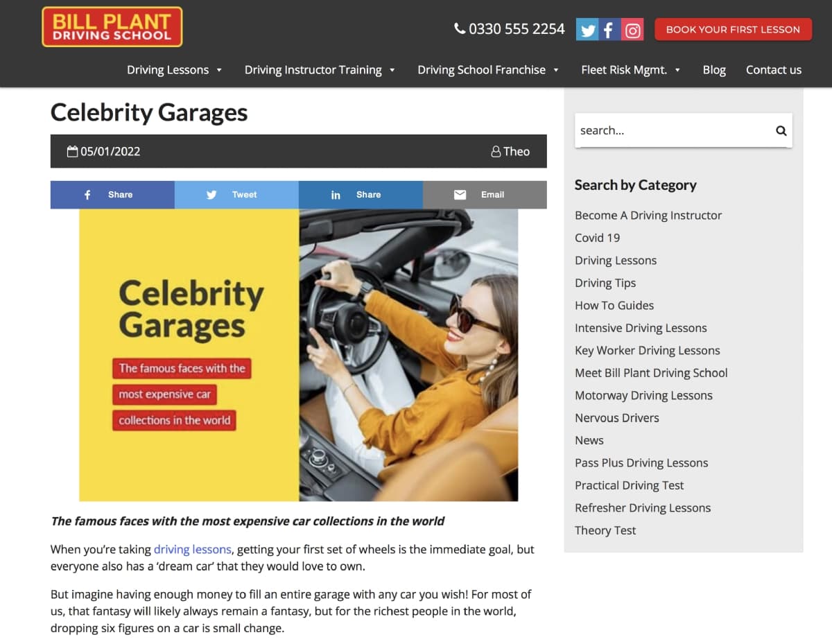Click the Celebrity Garages featured image
The height and width of the screenshot is (644, 832).
coord(299,355)
